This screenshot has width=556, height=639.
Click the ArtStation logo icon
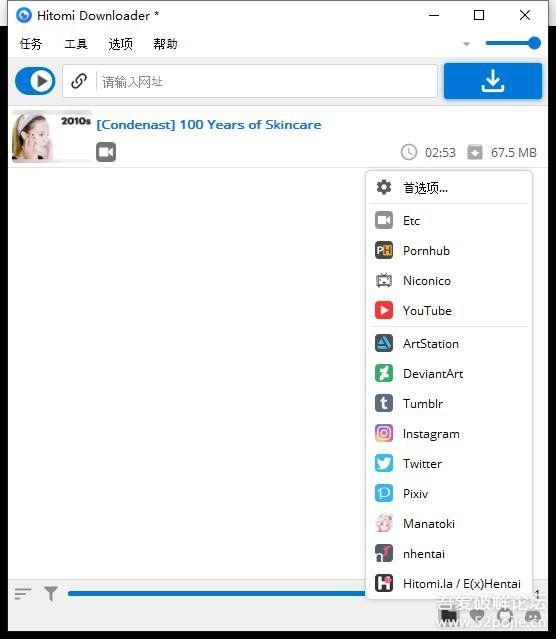[384, 344]
